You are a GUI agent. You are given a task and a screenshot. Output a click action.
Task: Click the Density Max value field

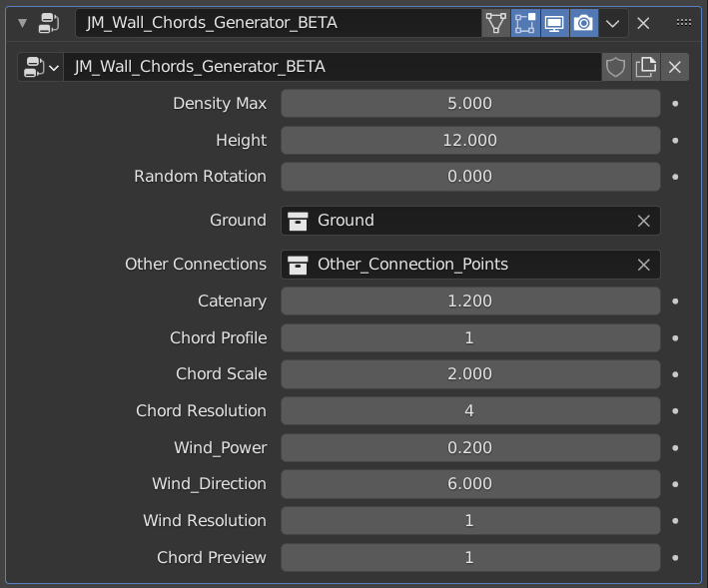[x=470, y=104]
